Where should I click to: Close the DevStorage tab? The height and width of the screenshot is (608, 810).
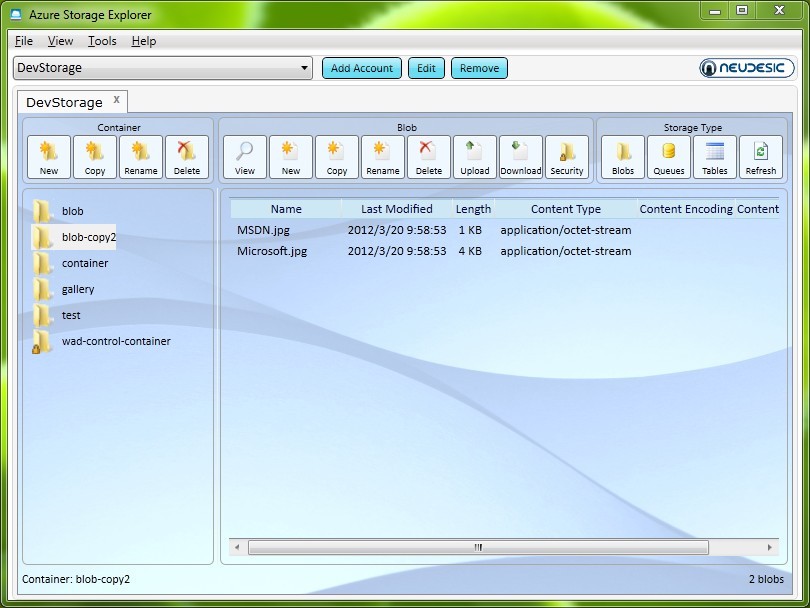[117, 100]
